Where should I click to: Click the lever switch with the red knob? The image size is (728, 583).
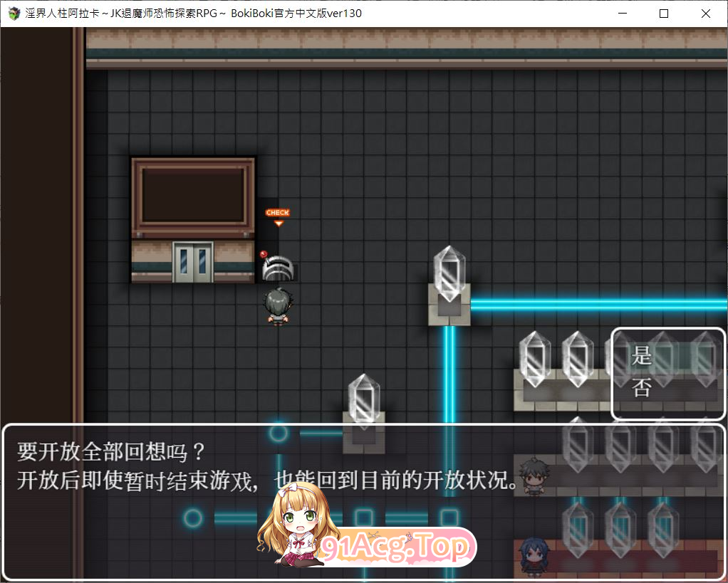(276, 266)
